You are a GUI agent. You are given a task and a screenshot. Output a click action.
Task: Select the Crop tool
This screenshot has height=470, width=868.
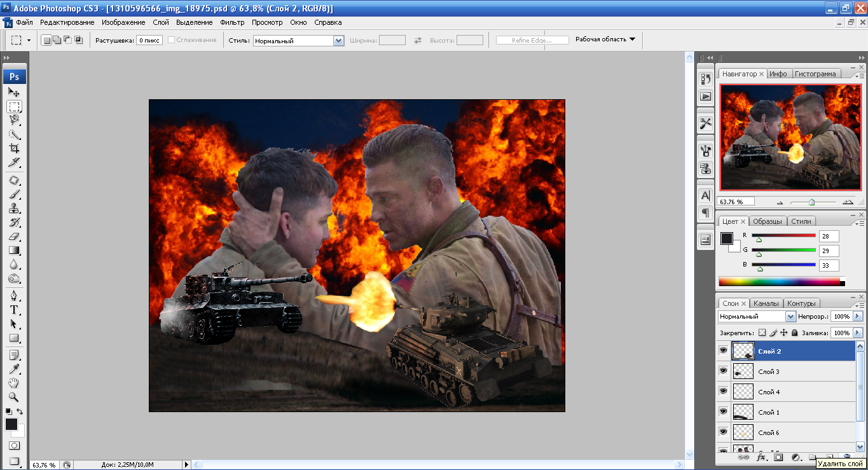14,148
